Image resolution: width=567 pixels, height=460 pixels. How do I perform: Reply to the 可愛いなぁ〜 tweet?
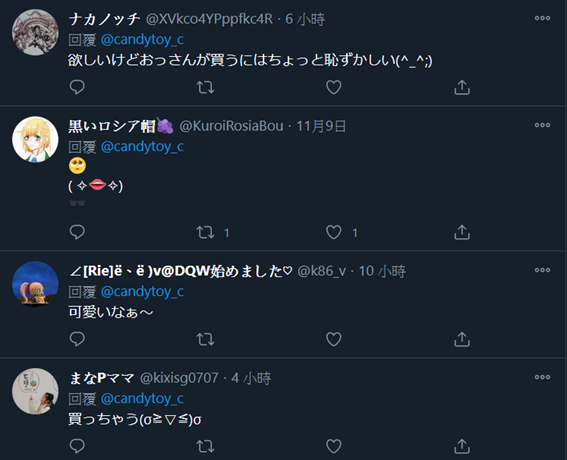[77, 339]
